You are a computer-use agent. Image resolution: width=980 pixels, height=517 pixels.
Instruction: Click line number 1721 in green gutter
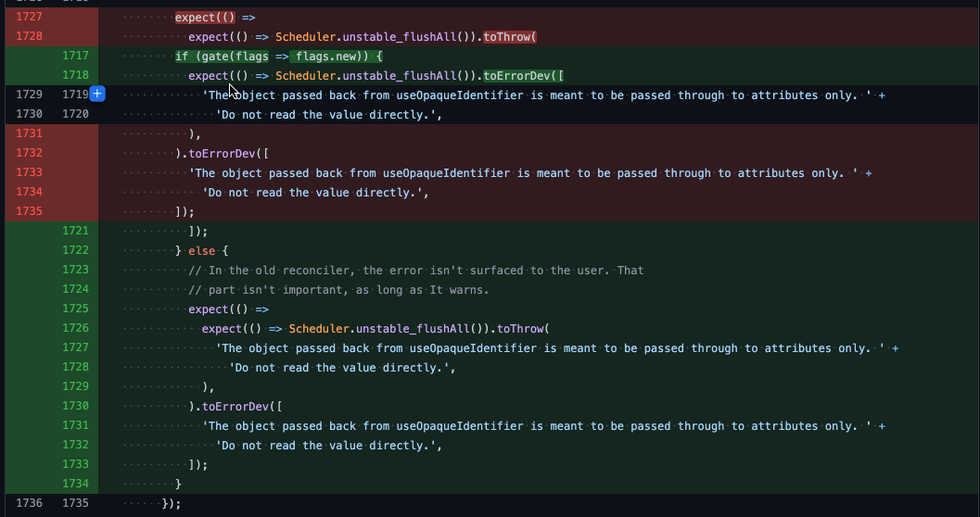75,231
